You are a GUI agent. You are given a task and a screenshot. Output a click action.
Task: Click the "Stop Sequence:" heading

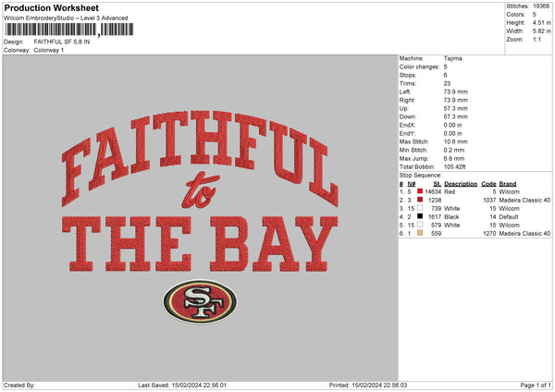pyautogui.click(x=421, y=175)
